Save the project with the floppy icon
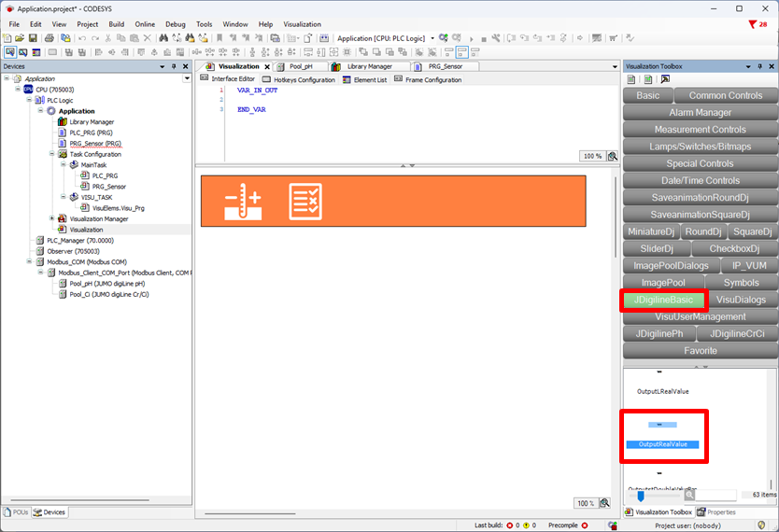This screenshot has height=532, width=779. [x=33, y=38]
